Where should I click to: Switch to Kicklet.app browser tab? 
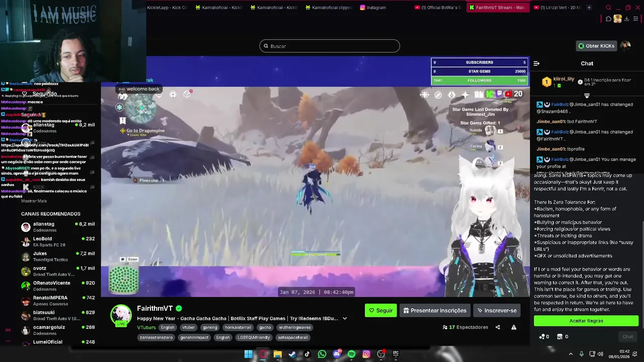tap(167, 8)
